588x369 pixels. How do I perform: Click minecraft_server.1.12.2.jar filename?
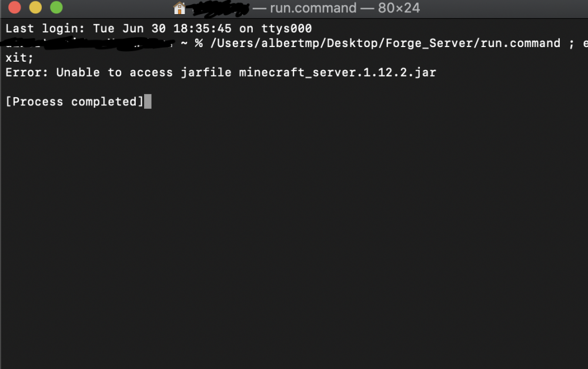point(338,72)
